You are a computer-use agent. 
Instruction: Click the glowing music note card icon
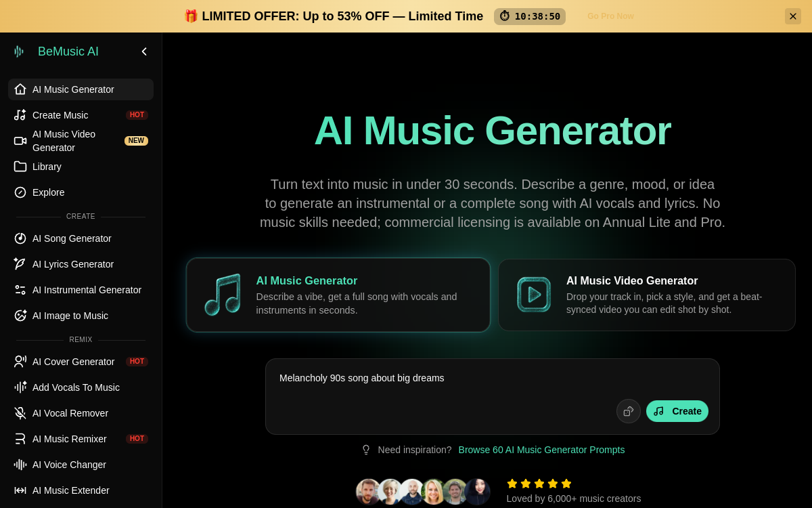click(x=223, y=295)
